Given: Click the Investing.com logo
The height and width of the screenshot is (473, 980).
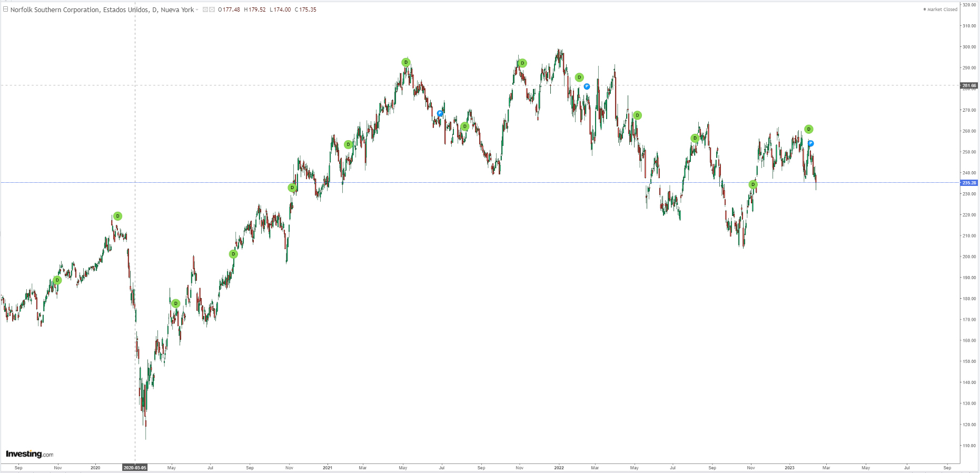Looking at the screenshot, I should 29,454.
